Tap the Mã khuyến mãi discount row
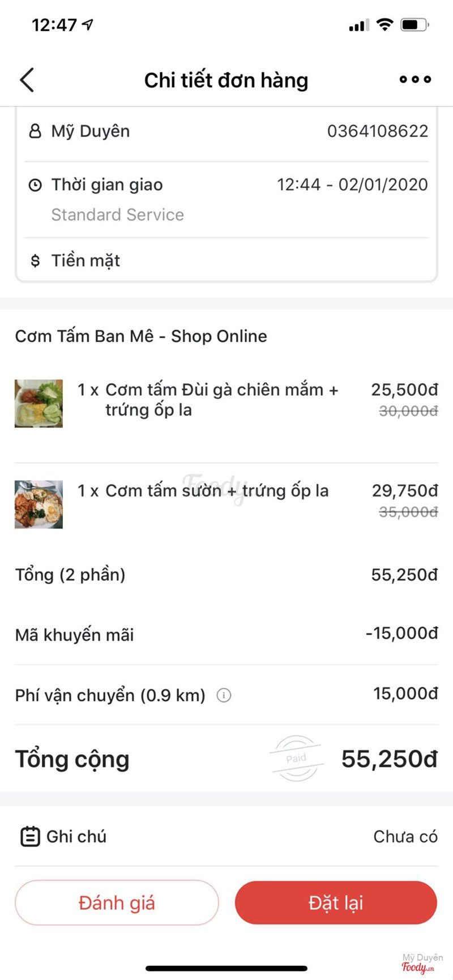Viewport: 453px width, 980px height. point(226,635)
